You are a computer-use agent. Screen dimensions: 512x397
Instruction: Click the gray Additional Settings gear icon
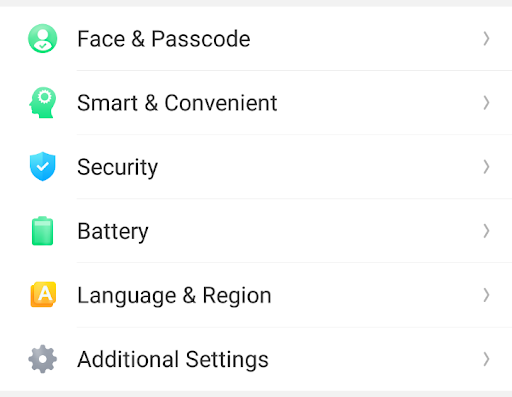[x=42, y=359]
